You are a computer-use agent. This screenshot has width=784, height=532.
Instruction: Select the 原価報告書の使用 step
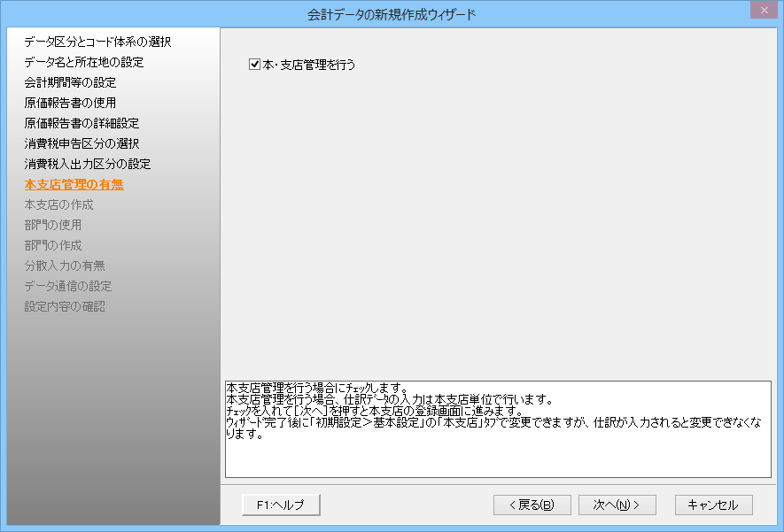(x=70, y=103)
